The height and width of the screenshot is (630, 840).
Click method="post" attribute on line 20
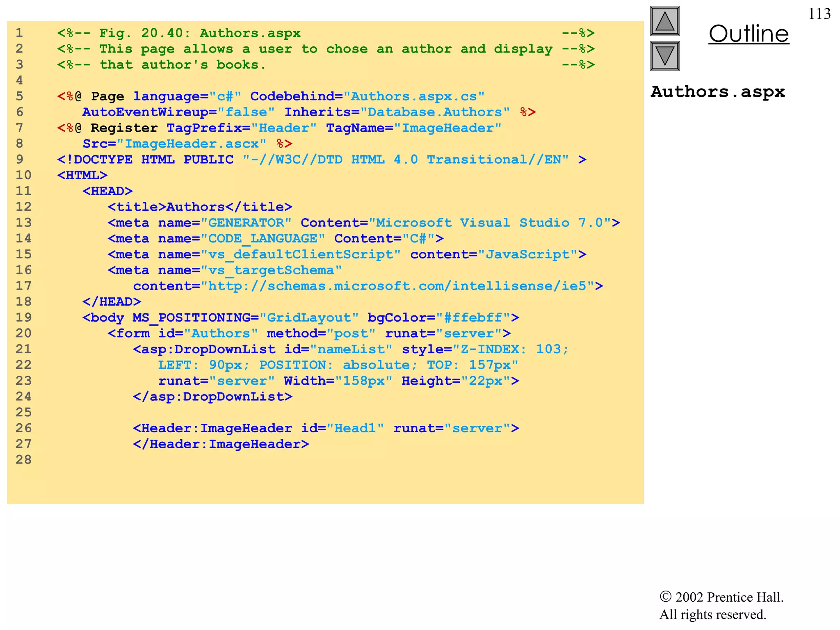coord(321,333)
